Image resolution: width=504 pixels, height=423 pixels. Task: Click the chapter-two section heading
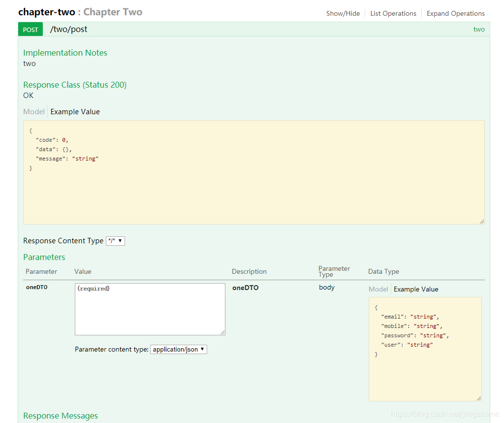[x=80, y=12]
